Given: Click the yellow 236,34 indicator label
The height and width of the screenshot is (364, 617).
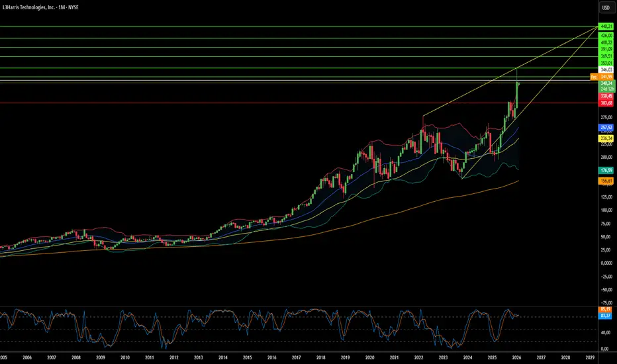Looking at the screenshot, I should pos(605,138).
